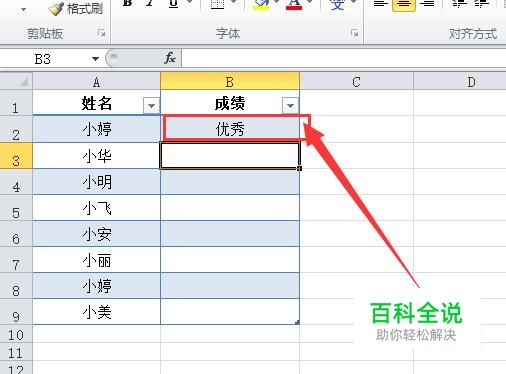Select the cell containing 小安
The height and width of the screenshot is (374, 506).
click(x=96, y=234)
